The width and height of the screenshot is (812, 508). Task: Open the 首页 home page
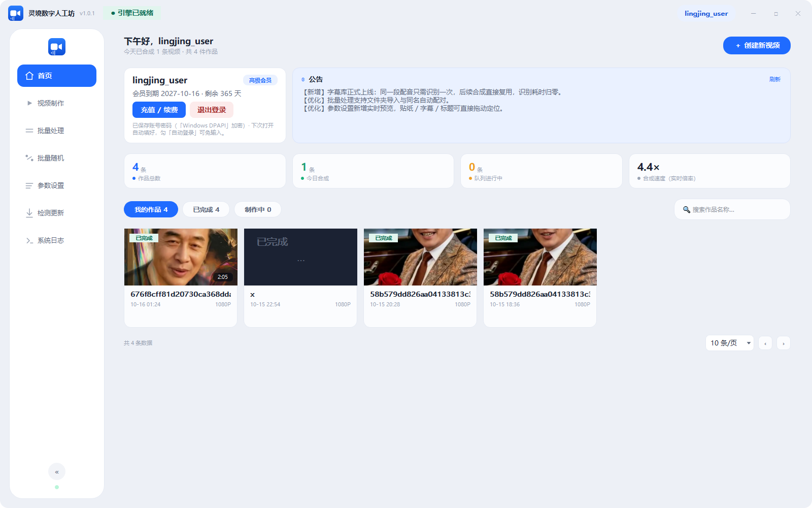pyautogui.click(x=57, y=76)
